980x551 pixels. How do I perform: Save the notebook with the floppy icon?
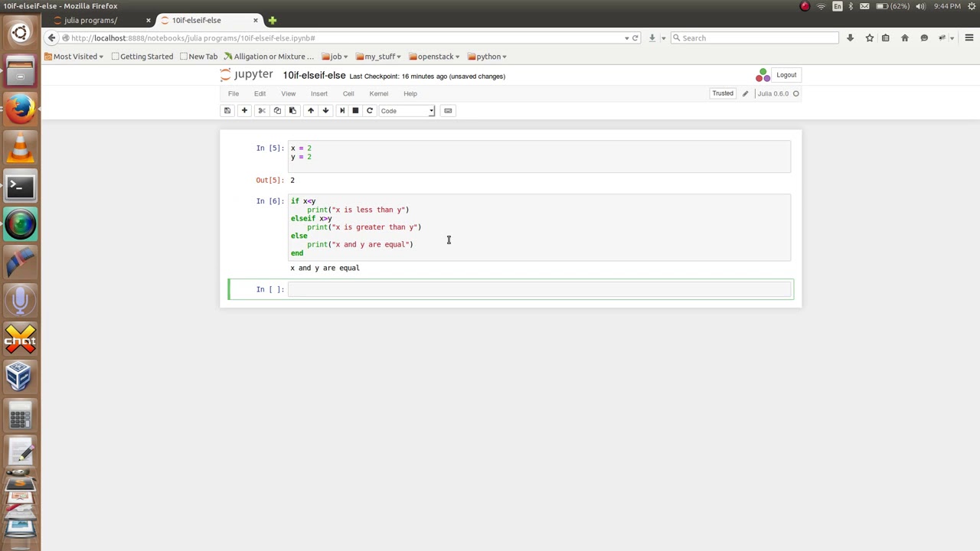(227, 111)
